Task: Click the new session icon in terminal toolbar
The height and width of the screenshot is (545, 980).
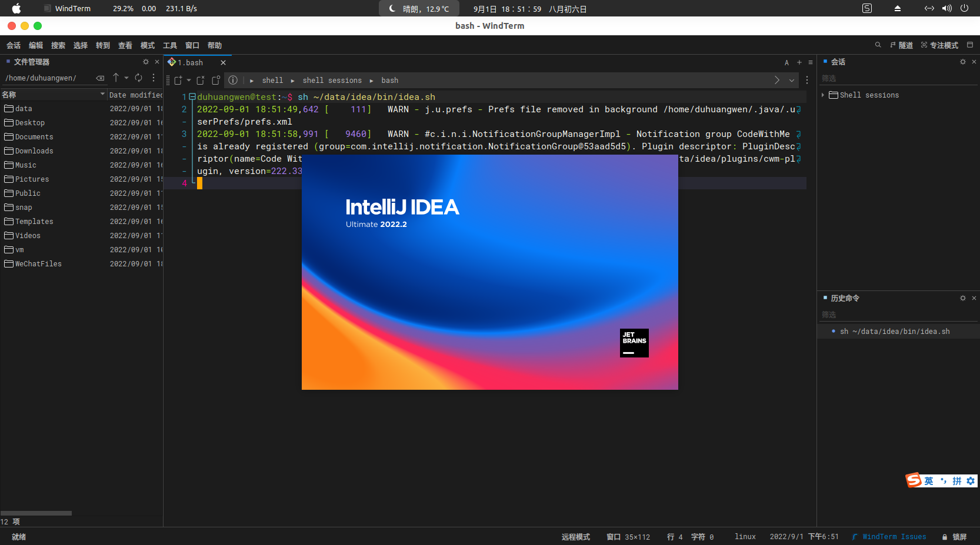Action: 178,80
